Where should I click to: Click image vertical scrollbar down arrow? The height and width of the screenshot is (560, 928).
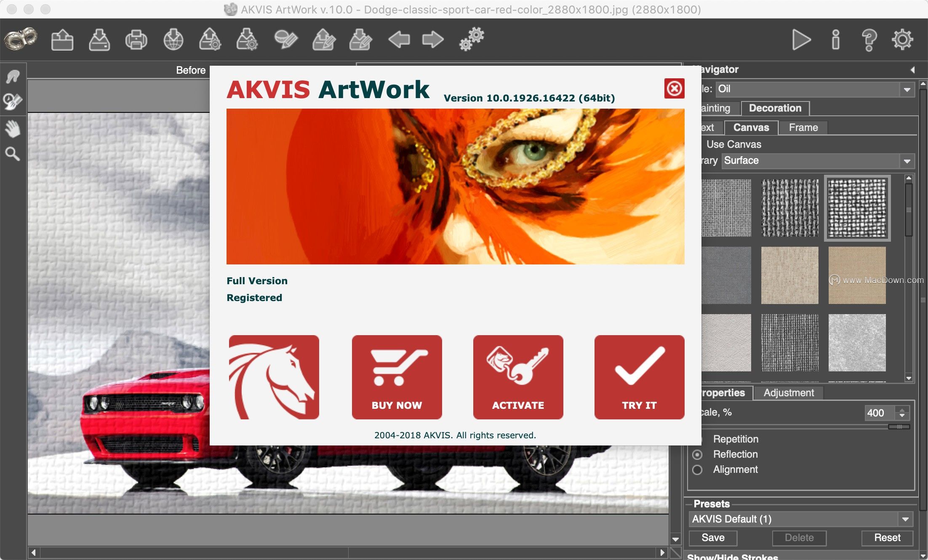tap(675, 539)
